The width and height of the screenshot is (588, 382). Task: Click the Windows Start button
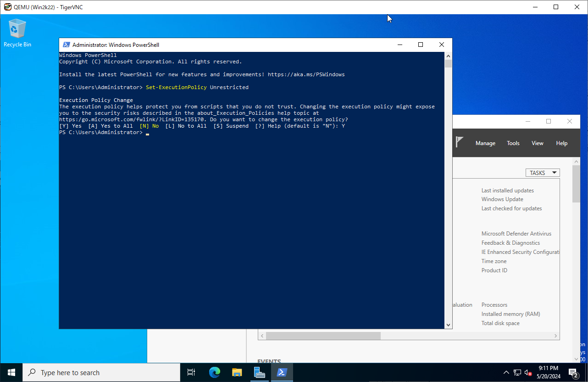(11, 372)
